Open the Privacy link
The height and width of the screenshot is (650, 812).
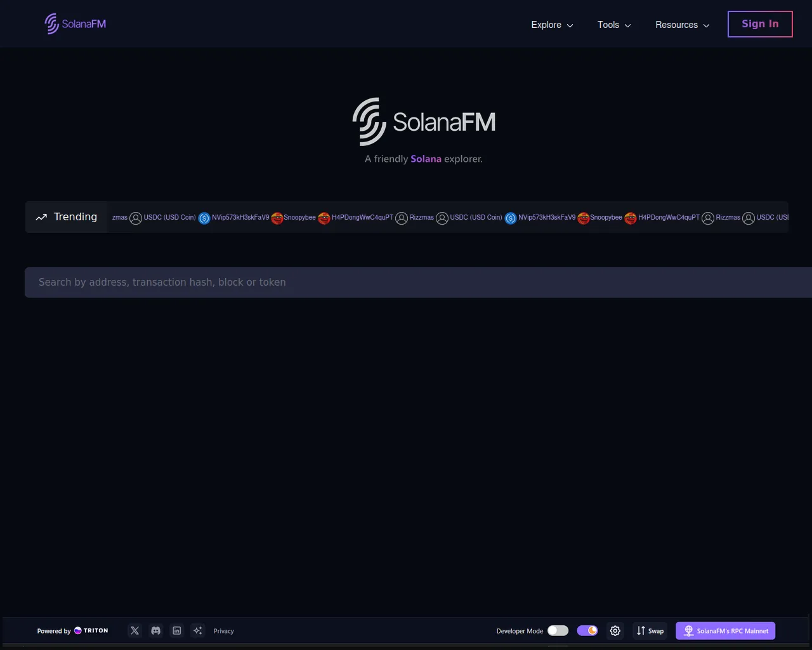pos(224,631)
